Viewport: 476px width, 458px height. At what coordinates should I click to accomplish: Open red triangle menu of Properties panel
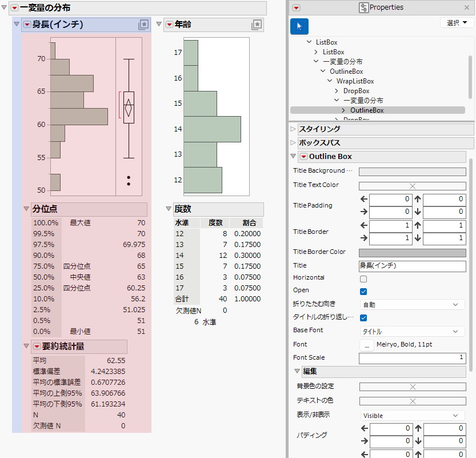(x=296, y=8)
